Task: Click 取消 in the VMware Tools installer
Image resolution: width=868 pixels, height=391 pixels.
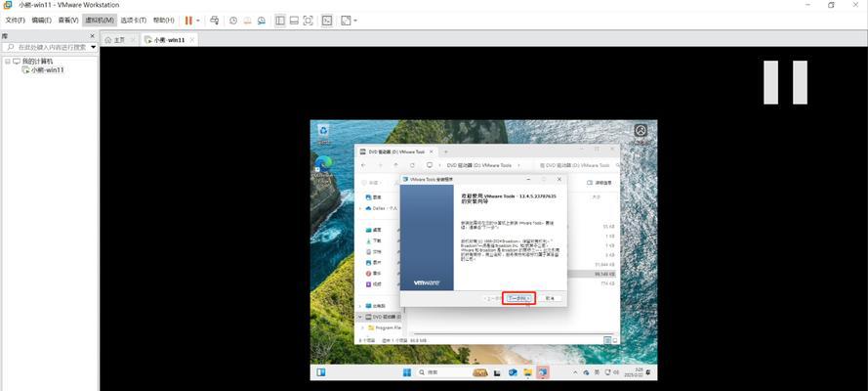Action: point(550,298)
